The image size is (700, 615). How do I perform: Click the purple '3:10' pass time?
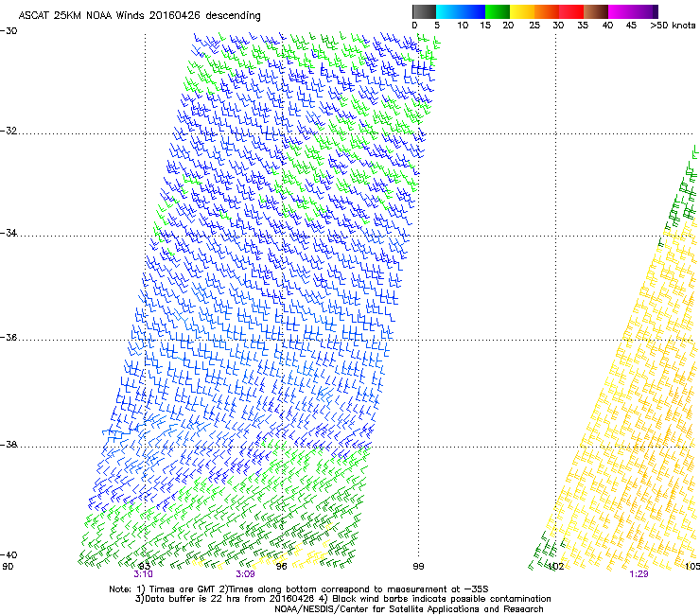(x=143, y=574)
